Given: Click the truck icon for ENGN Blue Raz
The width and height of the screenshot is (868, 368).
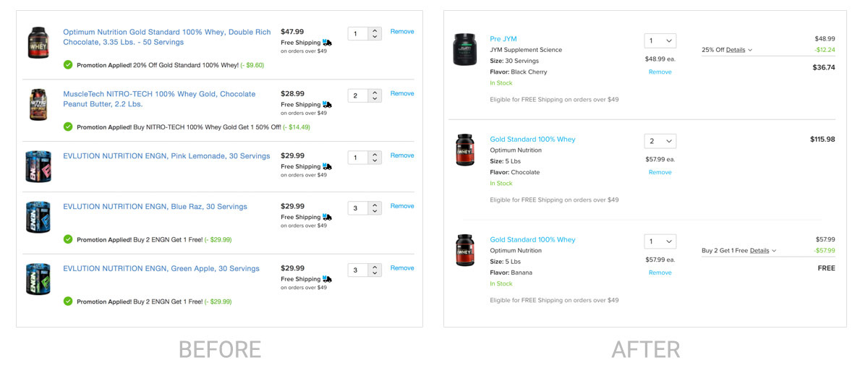Looking at the screenshot, I should point(327,218).
